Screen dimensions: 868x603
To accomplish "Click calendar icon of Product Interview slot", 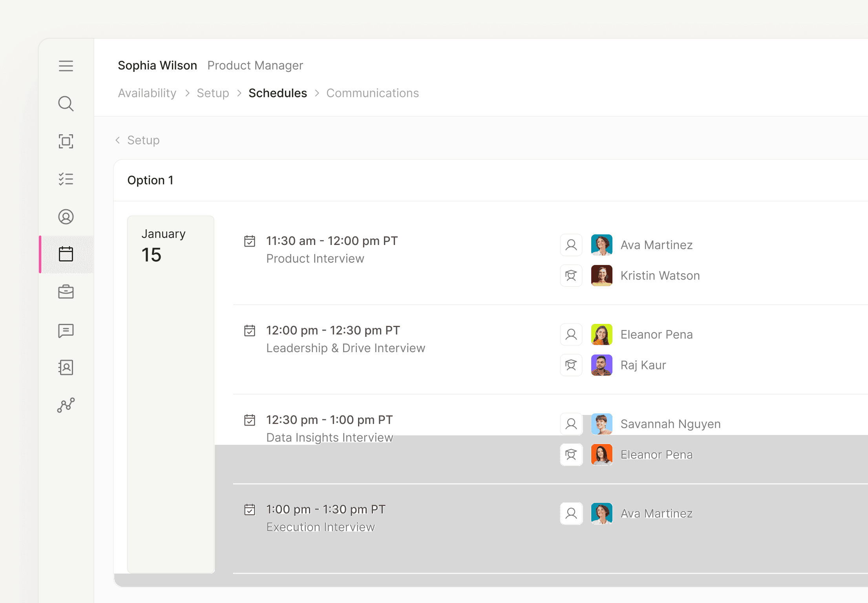I will 250,241.
